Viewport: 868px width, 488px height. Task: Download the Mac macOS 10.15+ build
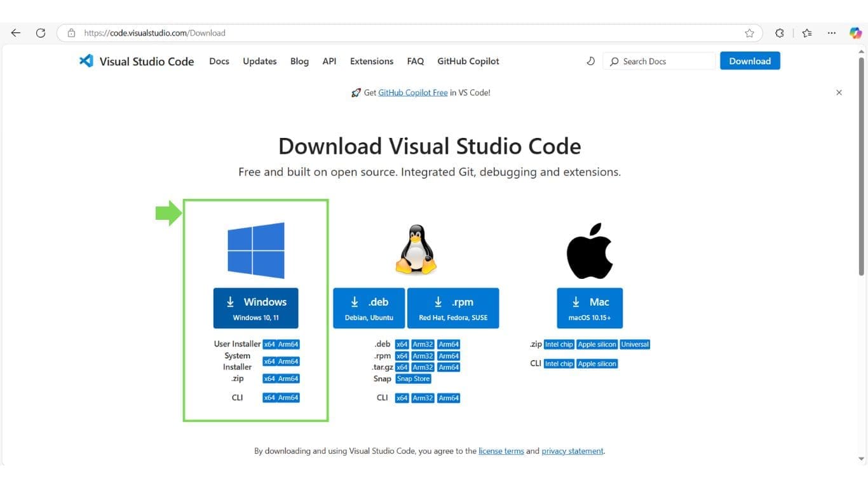[x=590, y=308]
